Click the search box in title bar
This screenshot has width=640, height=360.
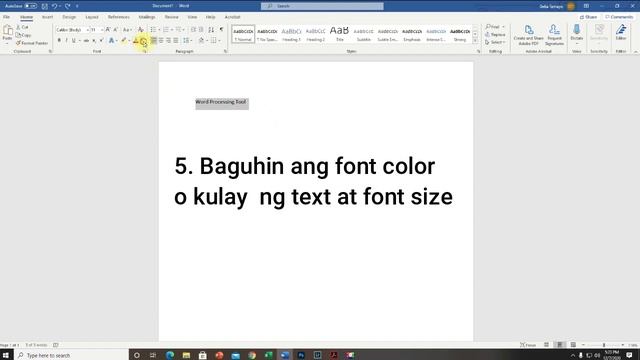(x=322, y=6)
